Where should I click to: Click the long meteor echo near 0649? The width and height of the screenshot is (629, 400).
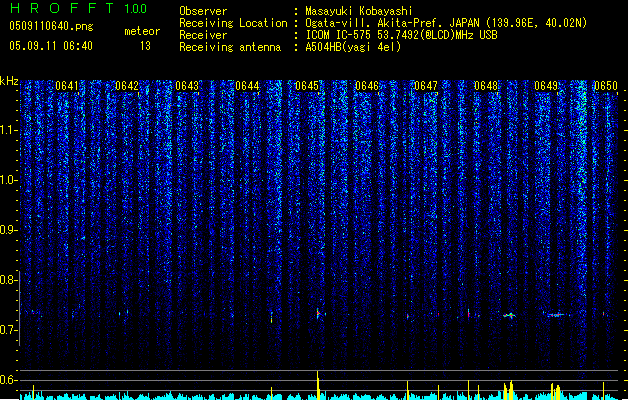click(x=556, y=315)
